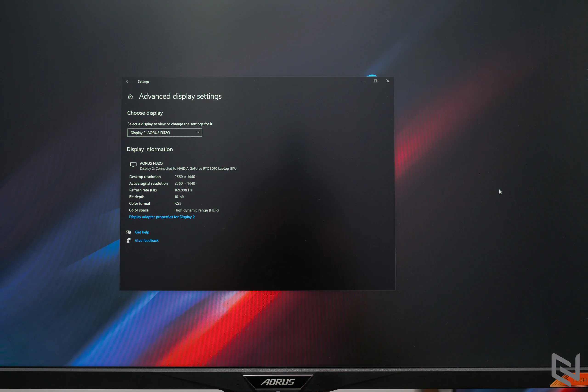Minimize the Settings window
Viewport: 588px width, 392px height.
(x=363, y=81)
